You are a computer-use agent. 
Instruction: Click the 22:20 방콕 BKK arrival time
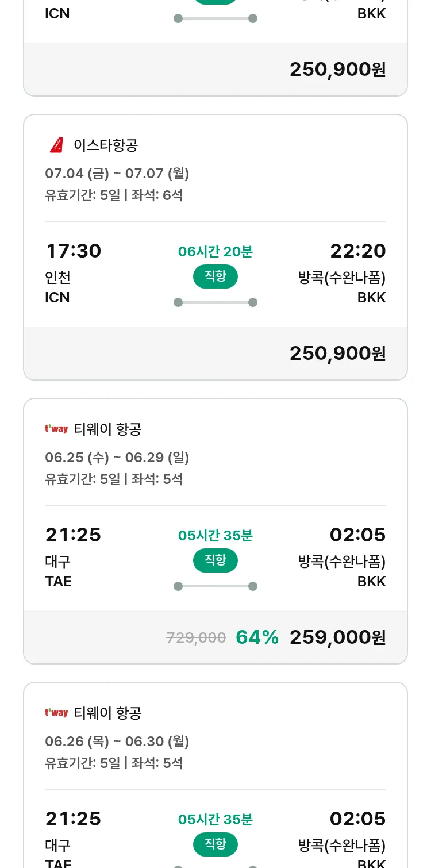coord(357,251)
